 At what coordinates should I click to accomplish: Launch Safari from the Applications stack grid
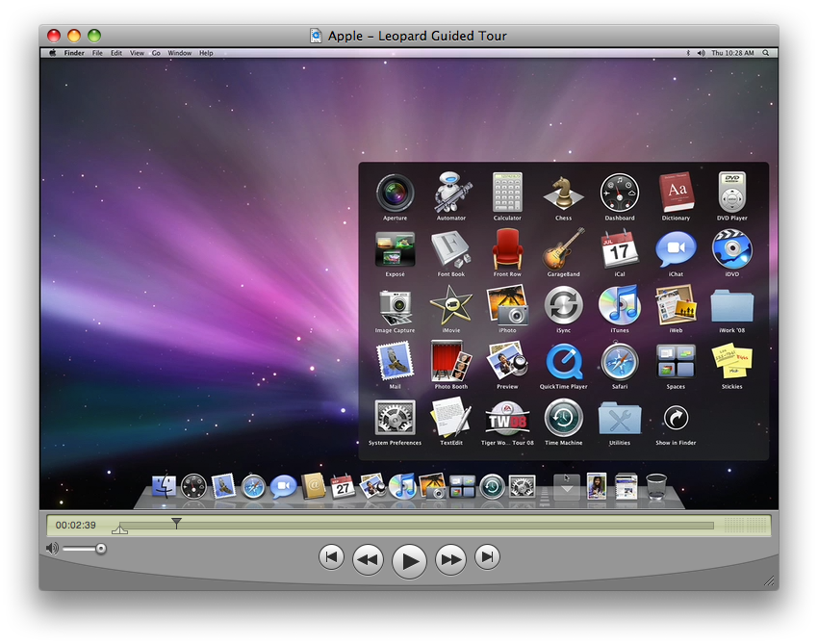(619, 361)
